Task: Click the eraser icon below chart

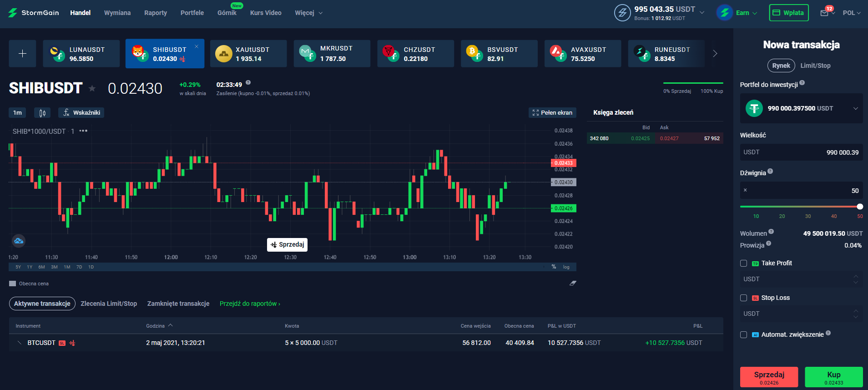Action: click(573, 283)
